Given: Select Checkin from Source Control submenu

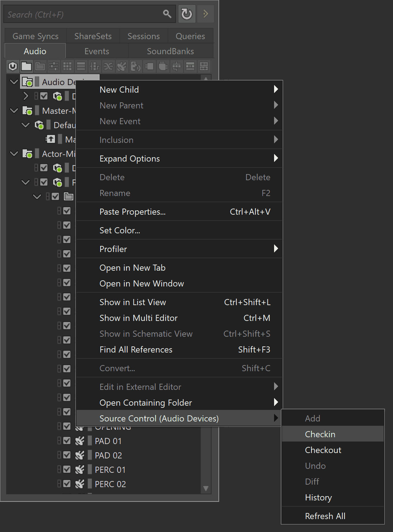Looking at the screenshot, I should pyautogui.click(x=320, y=434).
